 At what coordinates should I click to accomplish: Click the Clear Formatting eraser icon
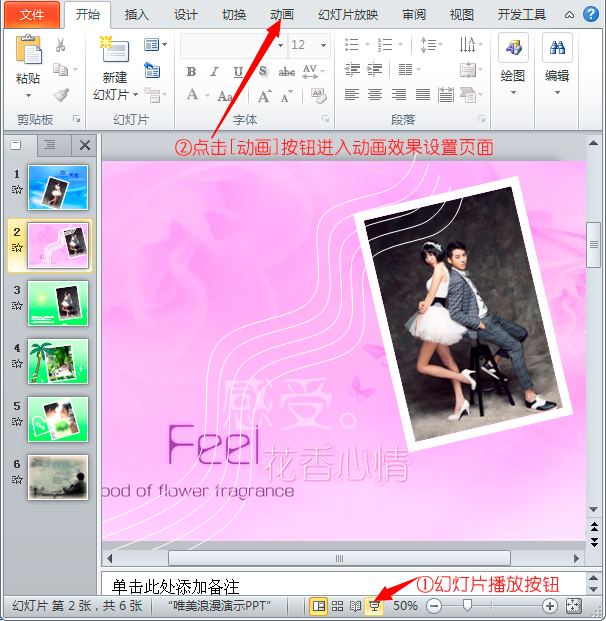tap(319, 96)
